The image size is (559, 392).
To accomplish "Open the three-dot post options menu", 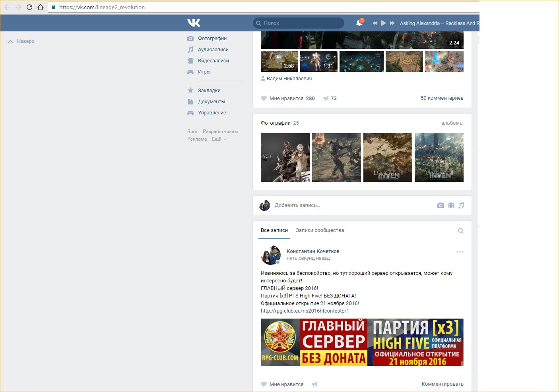I will (x=460, y=252).
